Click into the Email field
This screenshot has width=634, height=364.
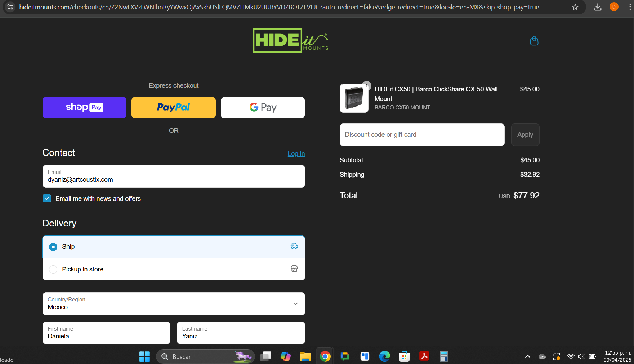(x=174, y=176)
